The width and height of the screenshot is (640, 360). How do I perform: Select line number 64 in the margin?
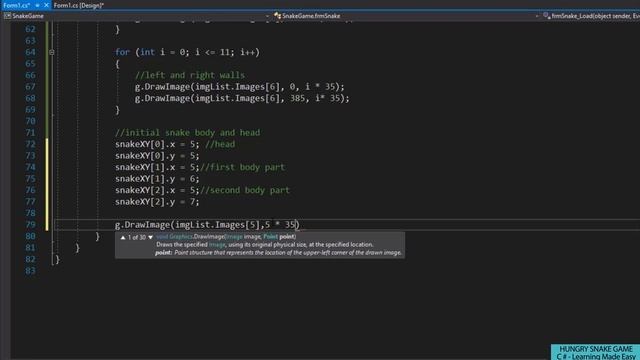coord(30,52)
